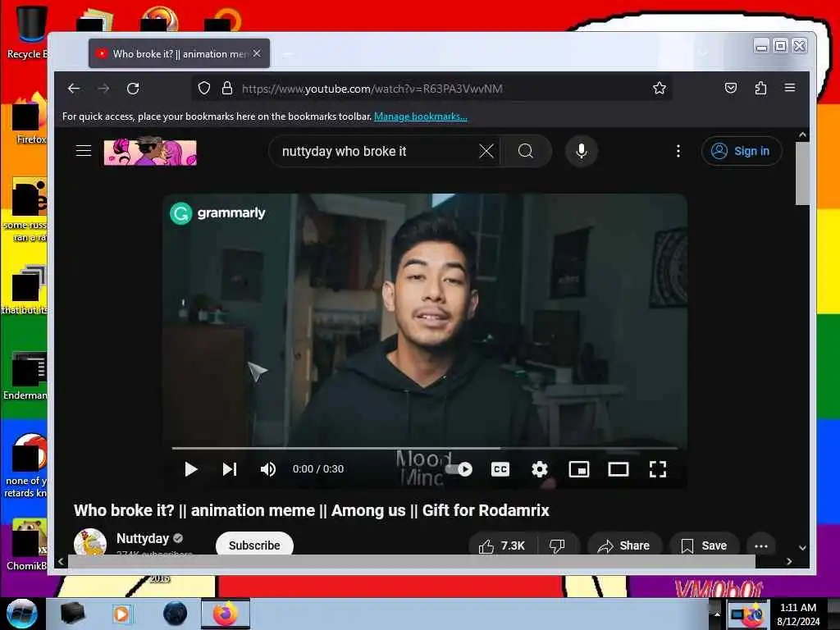Play the video
The image size is (840, 630).
click(190, 469)
